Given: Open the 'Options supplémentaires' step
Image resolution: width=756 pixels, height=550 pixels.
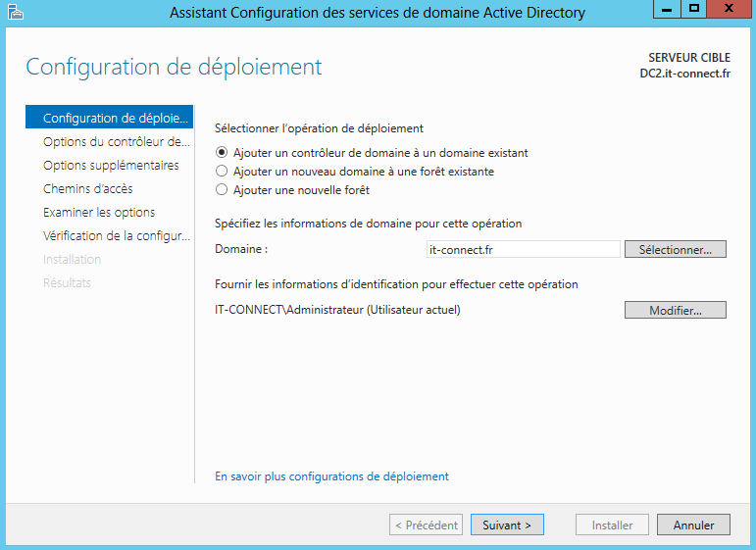Looking at the screenshot, I should click(111, 166).
